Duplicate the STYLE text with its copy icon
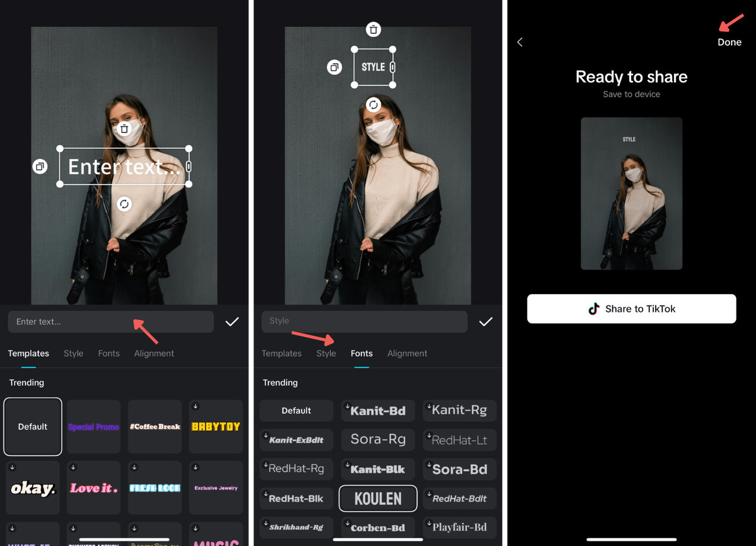Screen dimensions: 756x546 [x=334, y=67]
